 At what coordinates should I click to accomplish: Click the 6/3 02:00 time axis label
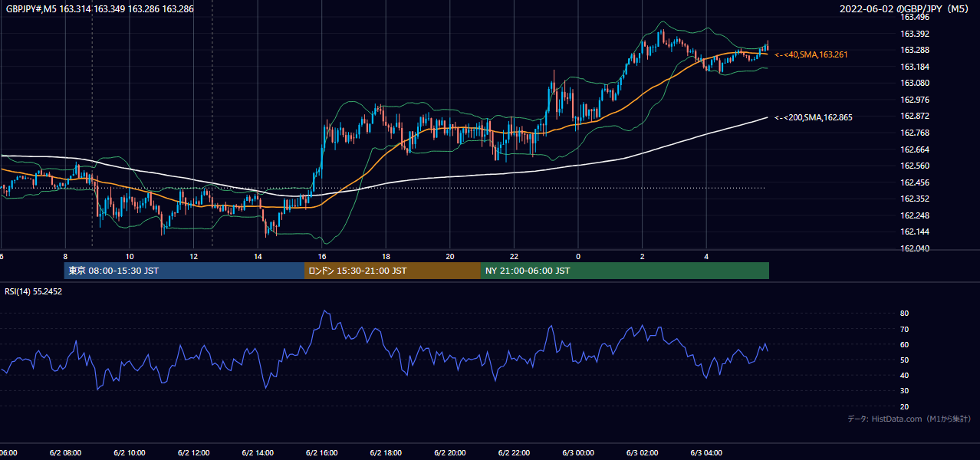[x=643, y=452]
